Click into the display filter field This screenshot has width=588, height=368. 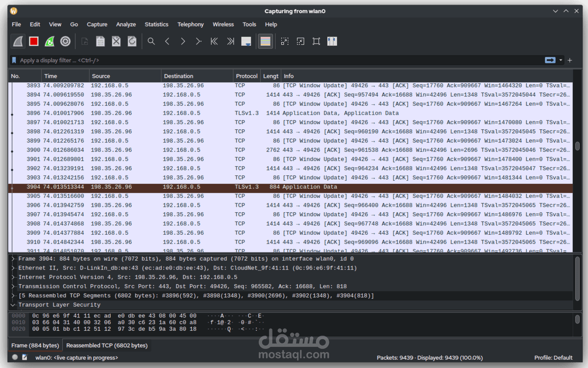coord(279,60)
